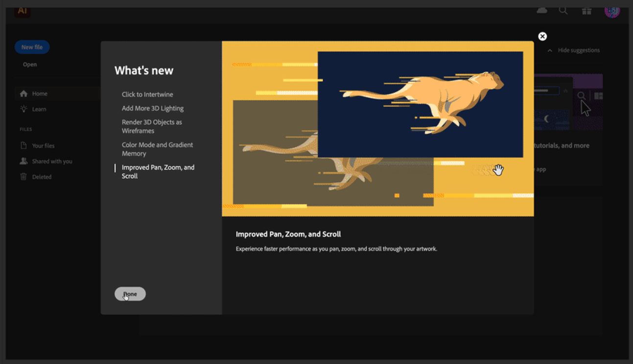Show Shared with you files
Viewport: 633px width, 364px height.
click(51, 161)
